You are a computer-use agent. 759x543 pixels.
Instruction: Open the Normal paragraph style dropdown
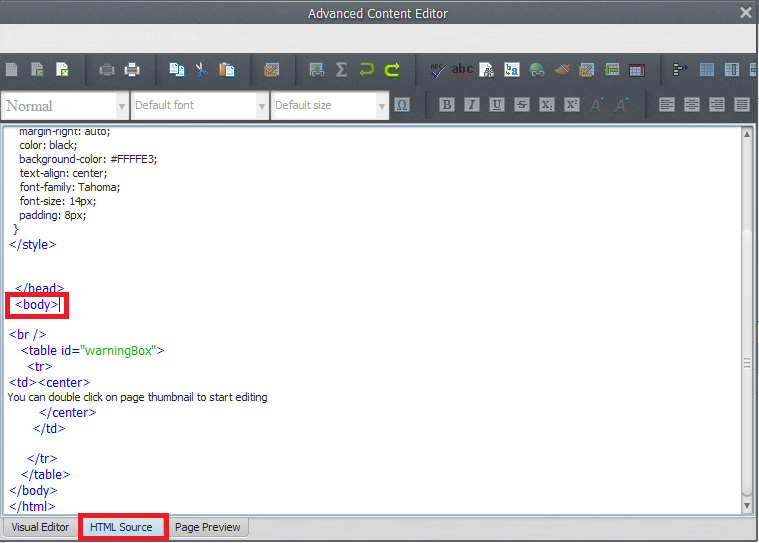click(122, 105)
